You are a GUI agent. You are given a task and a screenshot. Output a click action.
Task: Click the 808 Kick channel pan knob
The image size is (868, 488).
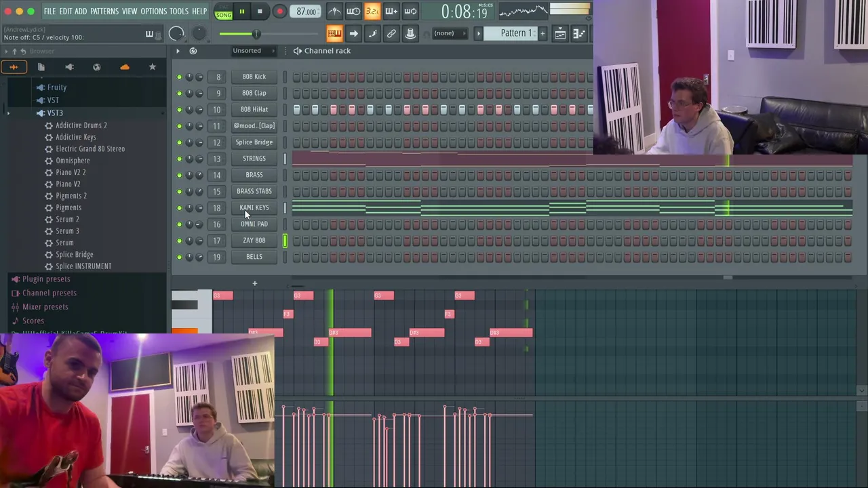(x=189, y=77)
